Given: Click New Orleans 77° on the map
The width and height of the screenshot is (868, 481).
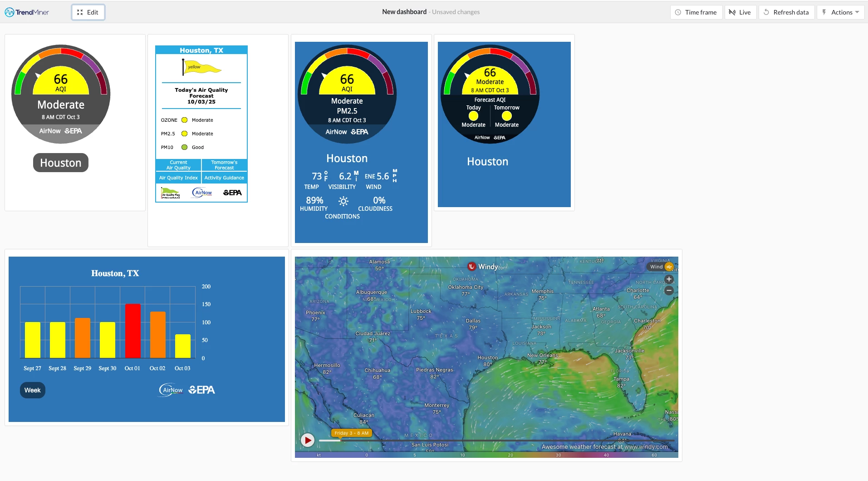Looking at the screenshot, I should click(x=543, y=359).
